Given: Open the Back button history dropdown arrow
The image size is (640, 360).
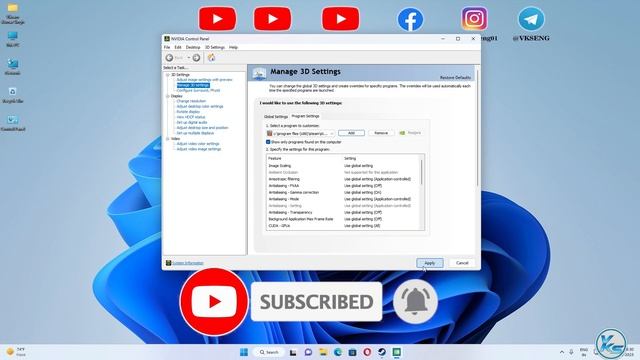Looking at the screenshot, I should [x=189, y=58].
